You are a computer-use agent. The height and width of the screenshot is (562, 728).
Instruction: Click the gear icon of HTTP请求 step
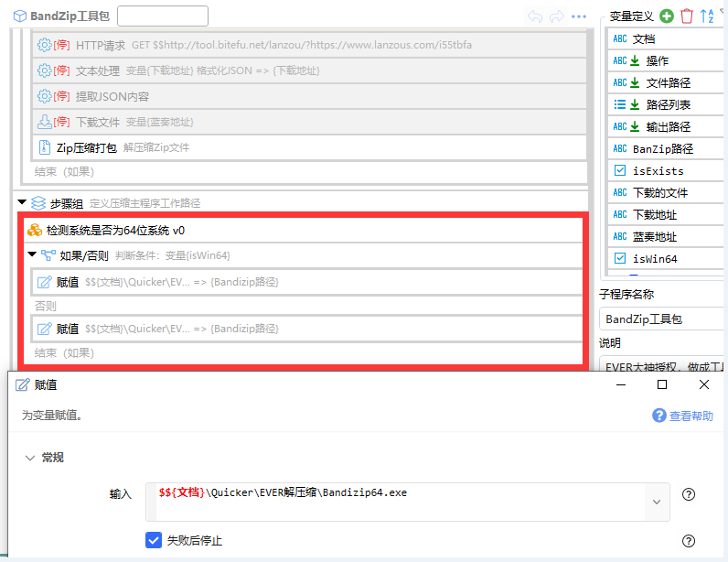pyautogui.click(x=44, y=45)
